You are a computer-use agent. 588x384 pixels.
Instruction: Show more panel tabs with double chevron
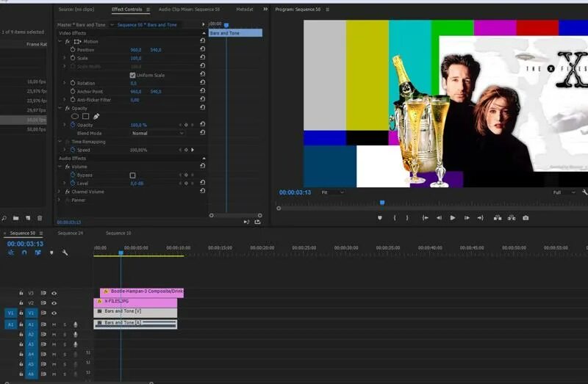(265, 9)
